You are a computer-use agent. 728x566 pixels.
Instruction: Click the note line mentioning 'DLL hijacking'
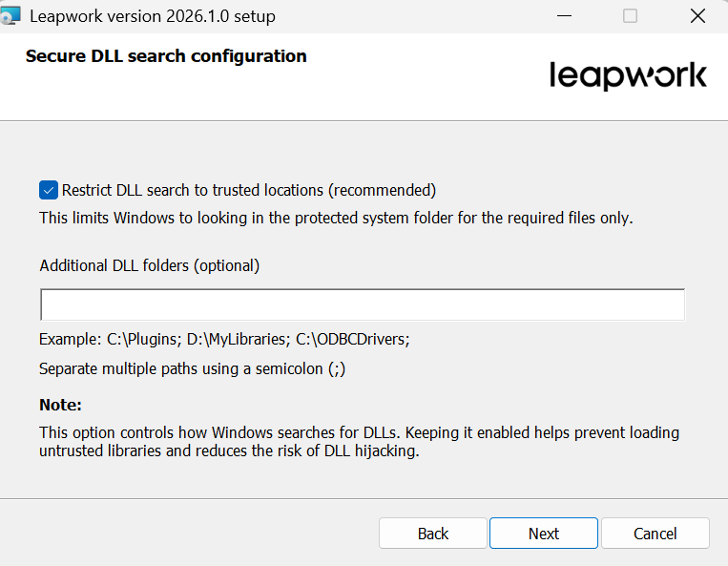[229, 451]
